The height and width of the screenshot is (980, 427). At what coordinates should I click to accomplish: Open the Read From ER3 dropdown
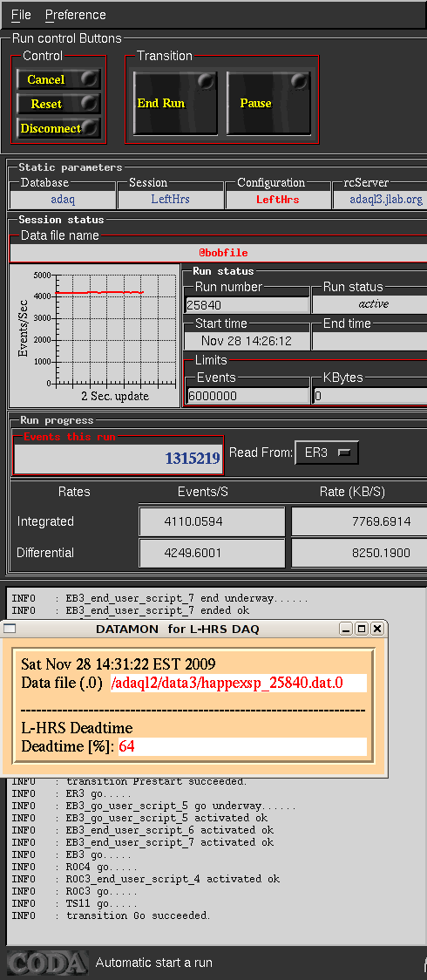(x=327, y=453)
